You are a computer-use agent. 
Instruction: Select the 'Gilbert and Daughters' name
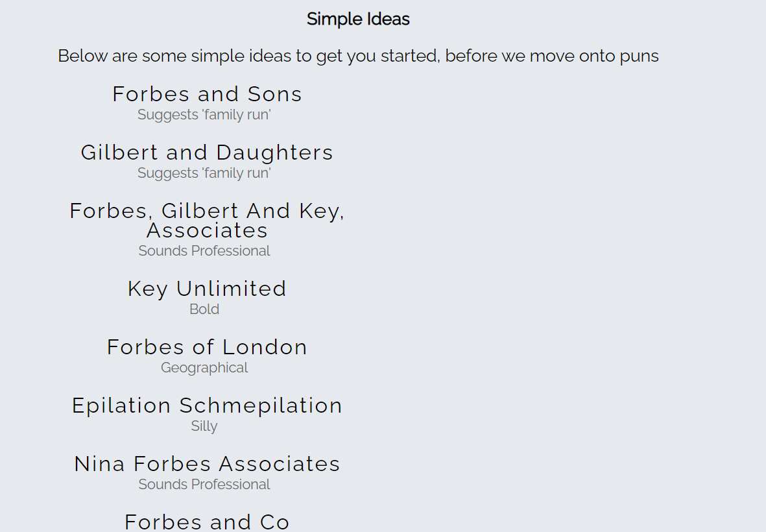tap(207, 152)
